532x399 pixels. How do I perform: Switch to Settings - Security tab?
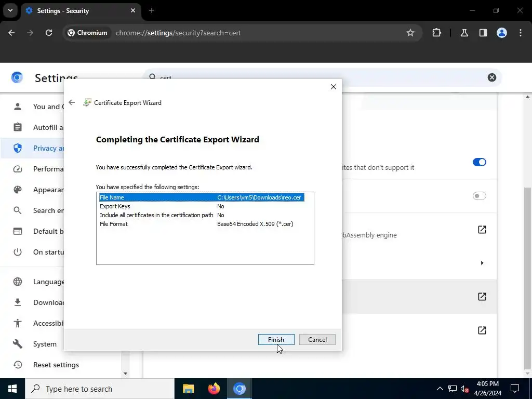click(80, 10)
